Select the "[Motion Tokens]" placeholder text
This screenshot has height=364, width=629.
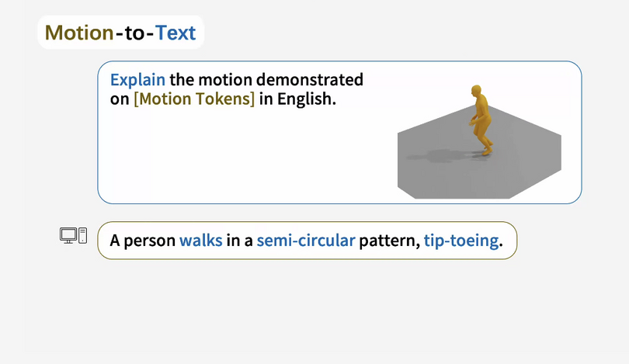coord(194,99)
